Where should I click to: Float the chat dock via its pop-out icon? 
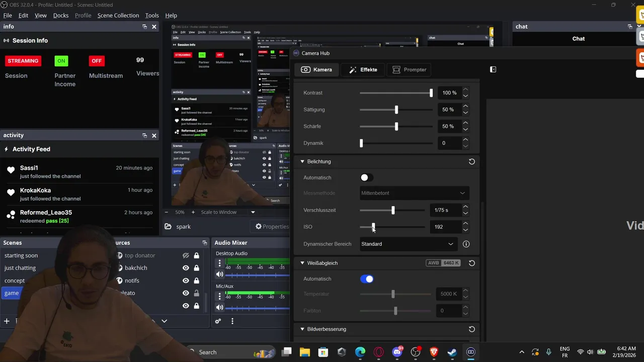(630, 27)
